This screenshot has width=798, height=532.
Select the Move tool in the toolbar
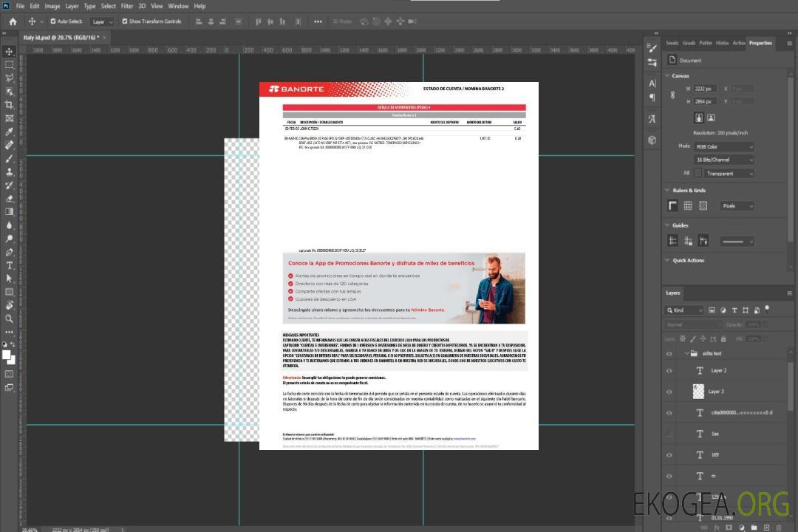[x=10, y=51]
